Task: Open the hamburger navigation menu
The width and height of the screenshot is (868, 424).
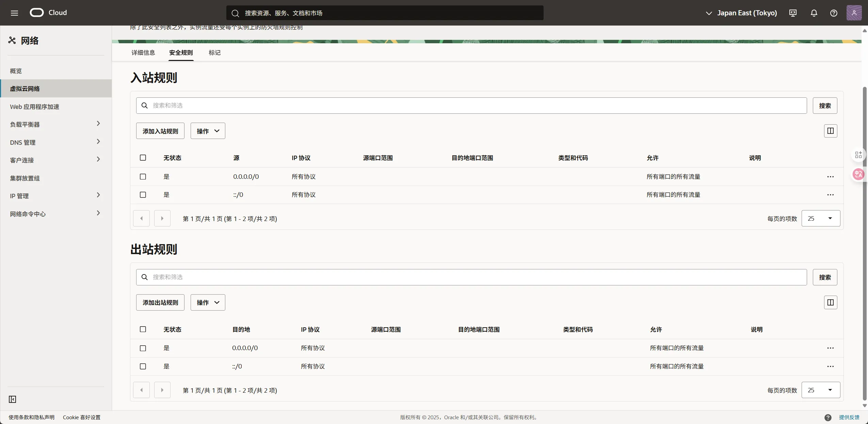Action: (14, 13)
